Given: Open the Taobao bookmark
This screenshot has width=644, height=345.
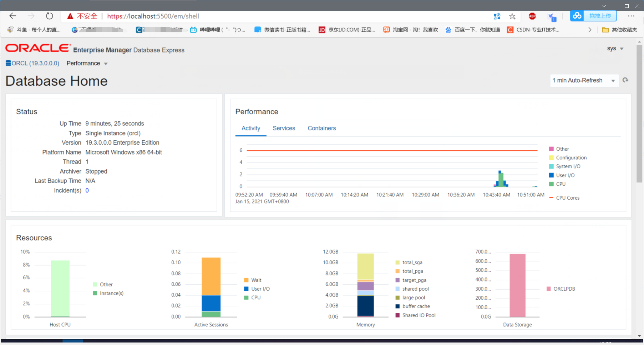Looking at the screenshot, I should pos(410,30).
